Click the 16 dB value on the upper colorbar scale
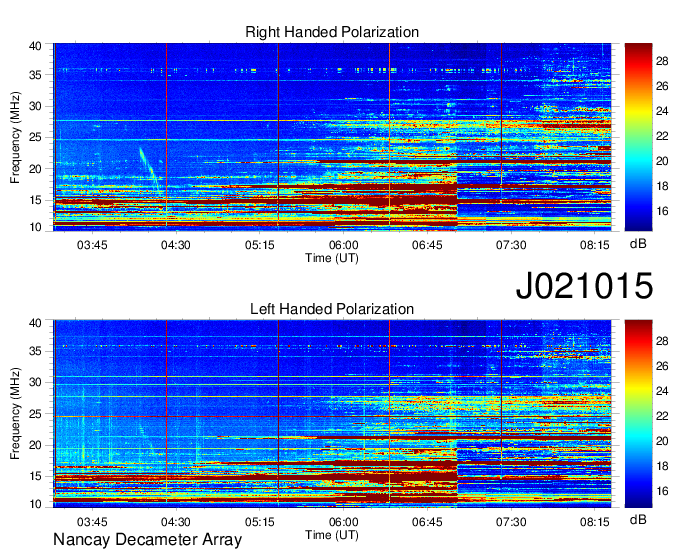The height and width of the screenshot is (552, 680). pos(662,211)
